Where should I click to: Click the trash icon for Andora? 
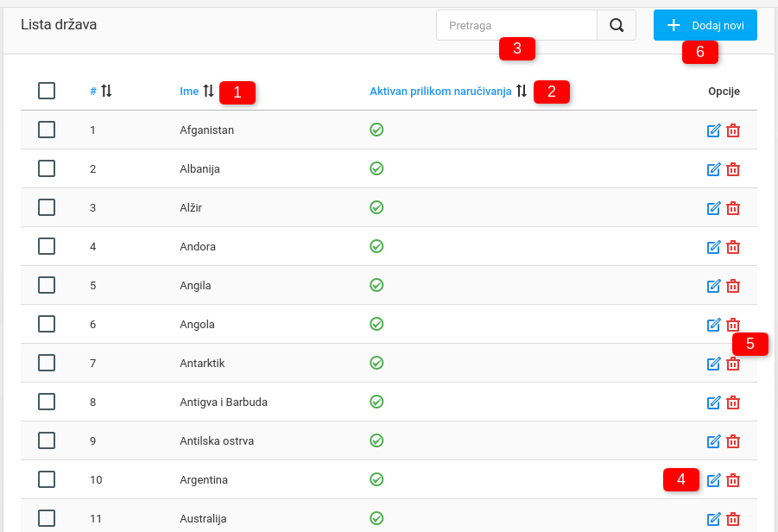[733, 247]
